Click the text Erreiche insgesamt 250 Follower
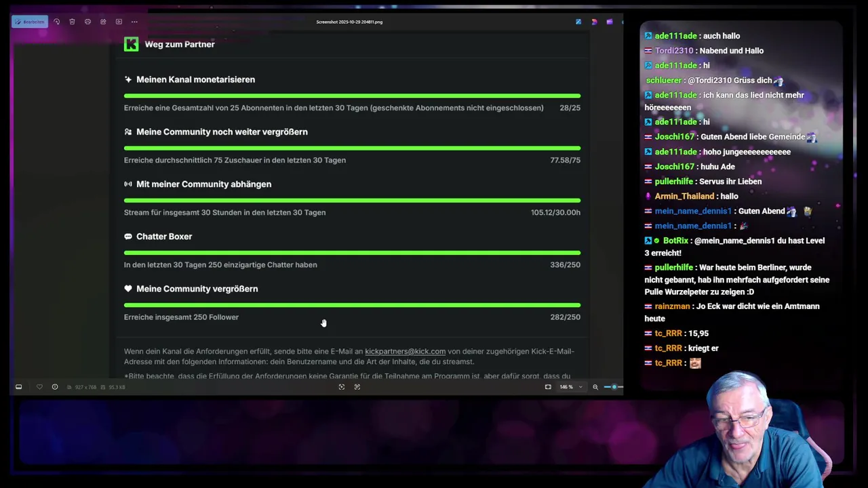Viewport: 868px width, 488px height. pyautogui.click(x=181, y=317)
